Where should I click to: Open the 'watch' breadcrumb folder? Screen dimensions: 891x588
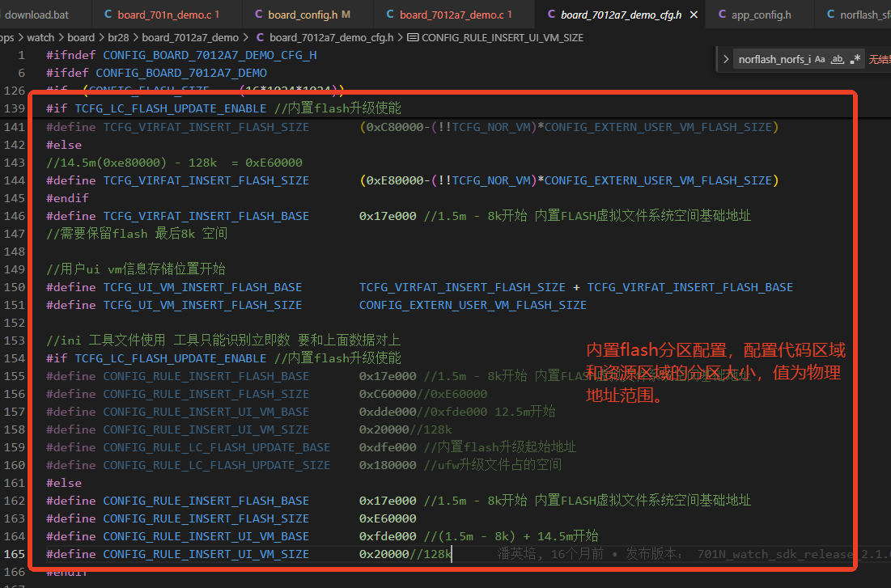pyautogui.click(x=40, y=37)
